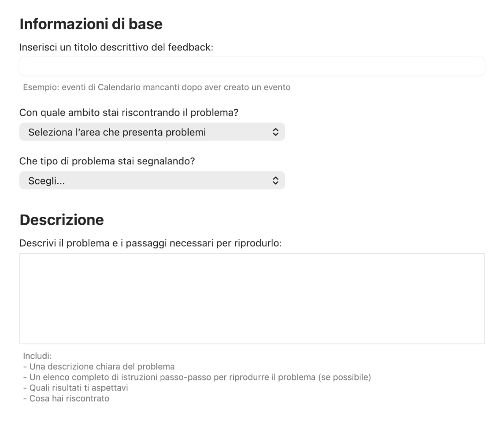This screenshot has height=423, width=504.
Task: Click the "Un elenco completo di istruzioni" line
Action: (197, 378)
